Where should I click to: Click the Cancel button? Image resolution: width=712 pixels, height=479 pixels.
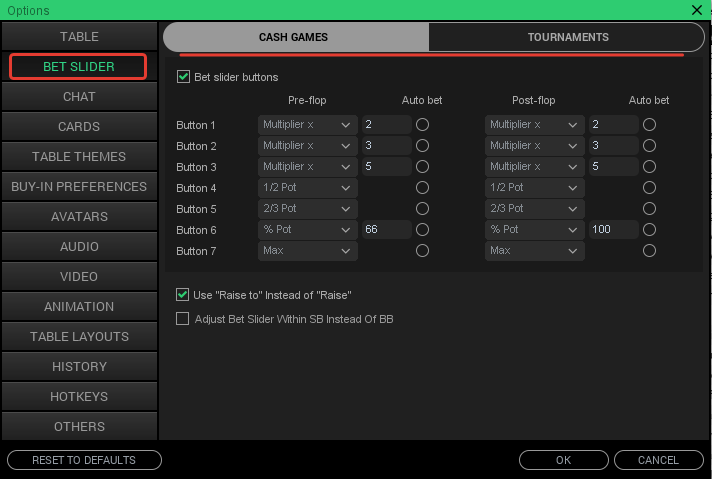[658, 460]
